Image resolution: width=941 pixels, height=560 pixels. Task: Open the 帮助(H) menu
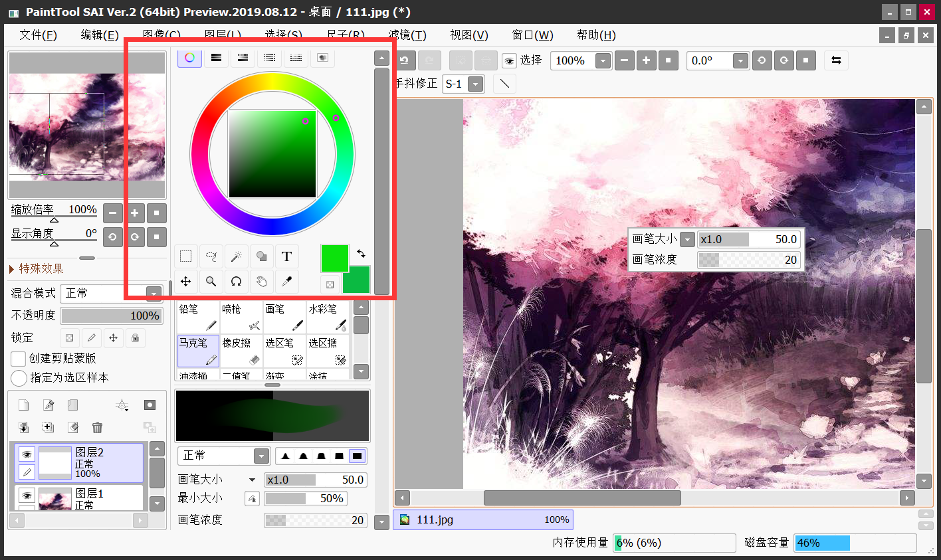tap(596, 35)
